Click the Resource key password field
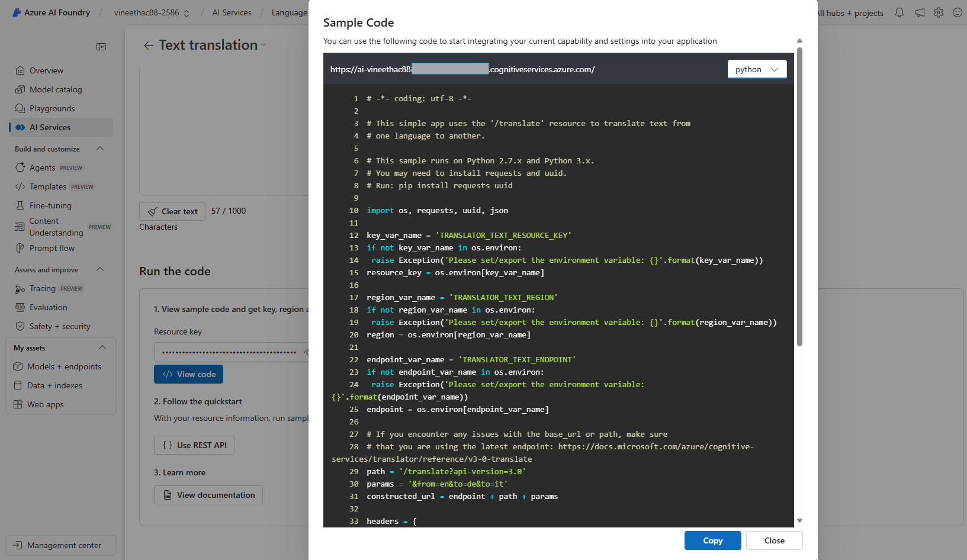Viewport: 967px width, 560px height. tap(231, 352)
